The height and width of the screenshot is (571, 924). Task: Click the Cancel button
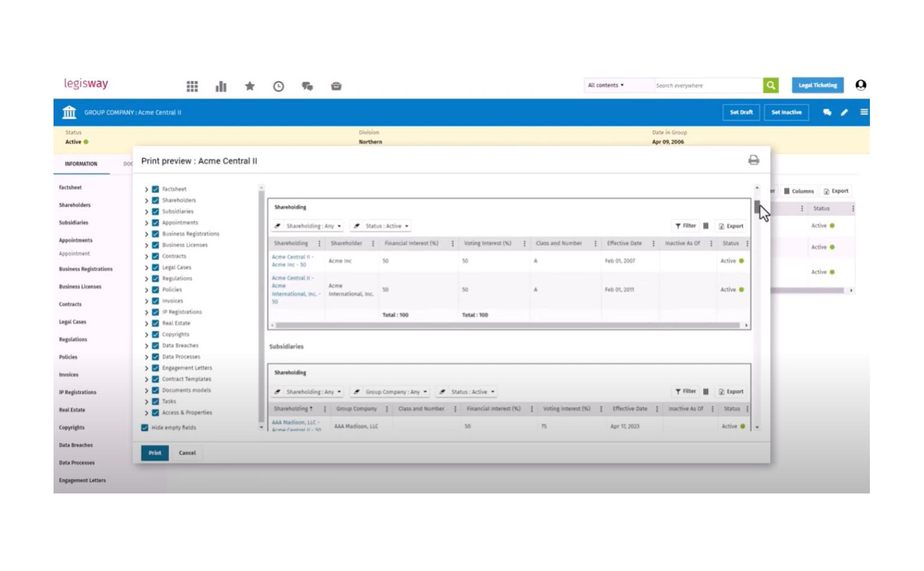click(187, 453)
